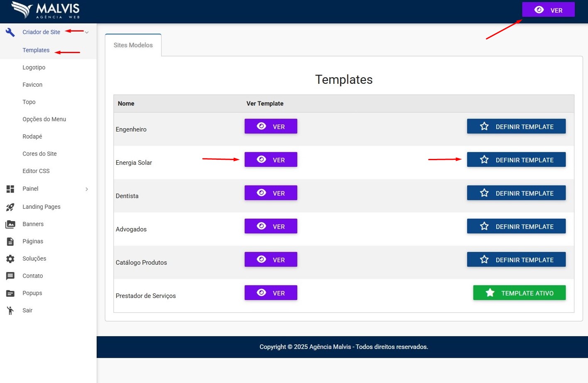The height and width of the screenshot is (383, 588).
Task: Open Soluções using the gear icon
Action: point(10,259)
